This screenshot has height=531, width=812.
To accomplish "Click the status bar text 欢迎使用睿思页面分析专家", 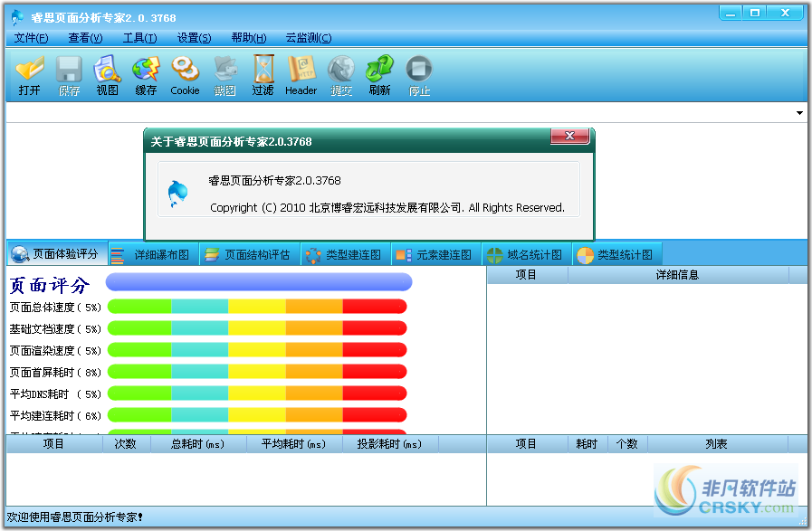I will tap(74, 517).
